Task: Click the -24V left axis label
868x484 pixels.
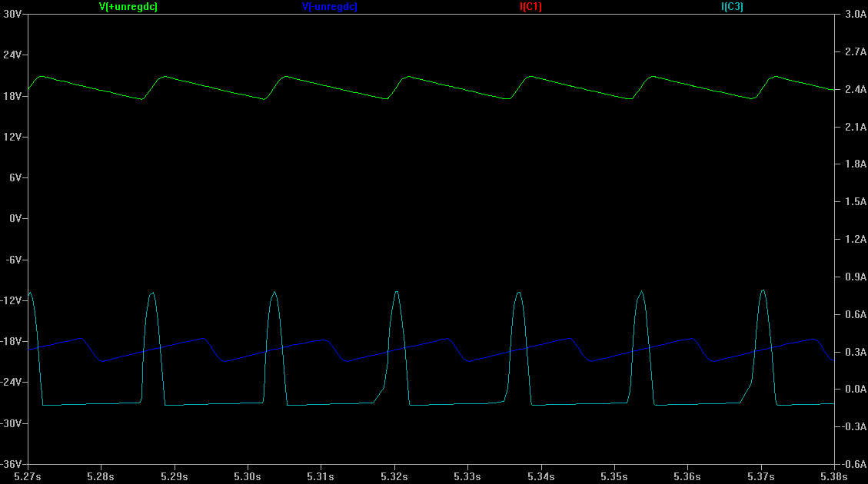Action: [11, 383]
